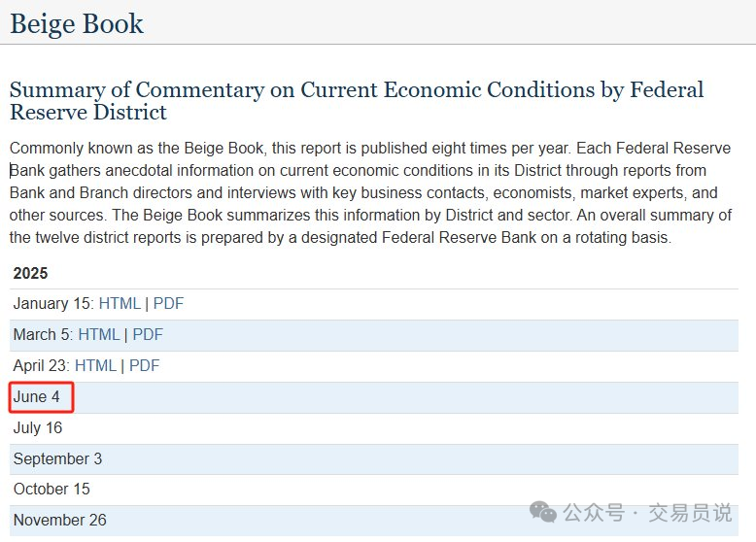Click the 2025 year heading
This screenshot has height=542, width=756.
click(x=30, y=273)
